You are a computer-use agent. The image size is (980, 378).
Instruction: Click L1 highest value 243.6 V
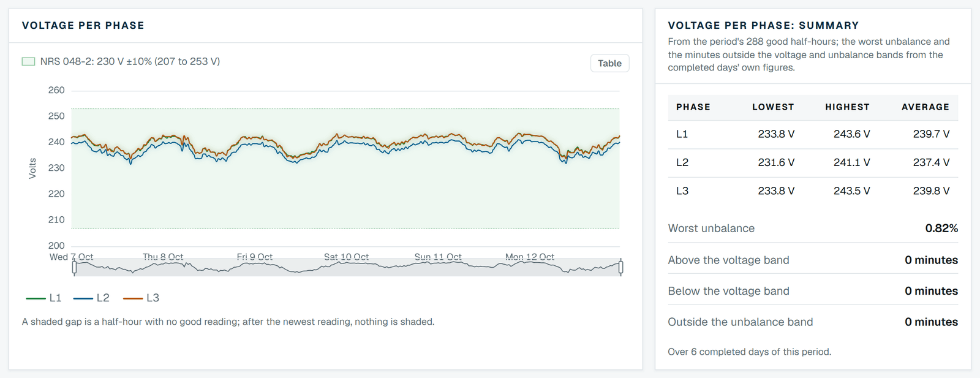pyautogui.click(x=851, y=134)
